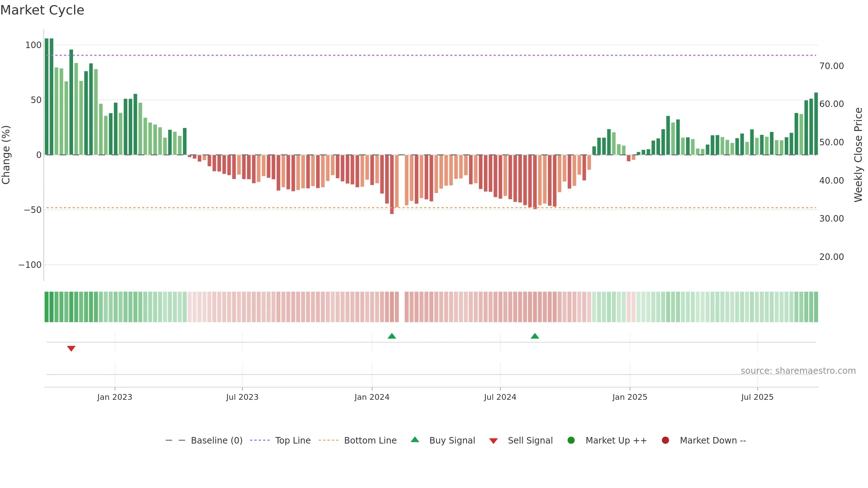
Task: Click the Weekly Close Price axis title
Action: click(x=858, y=155)
